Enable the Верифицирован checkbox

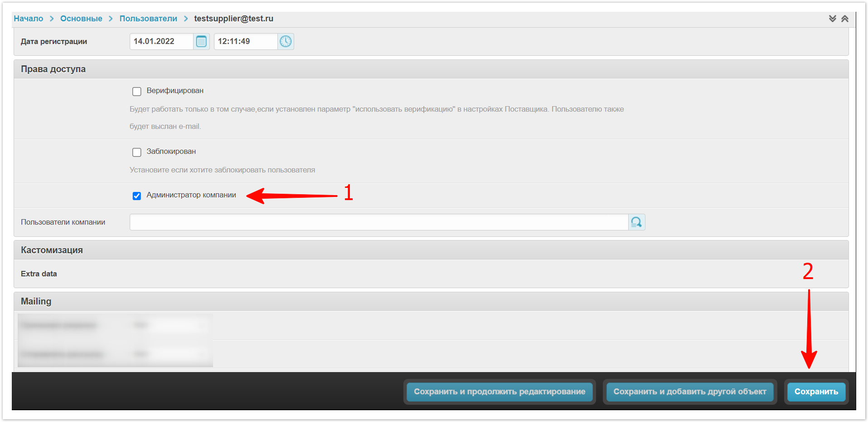coord(137,92)
